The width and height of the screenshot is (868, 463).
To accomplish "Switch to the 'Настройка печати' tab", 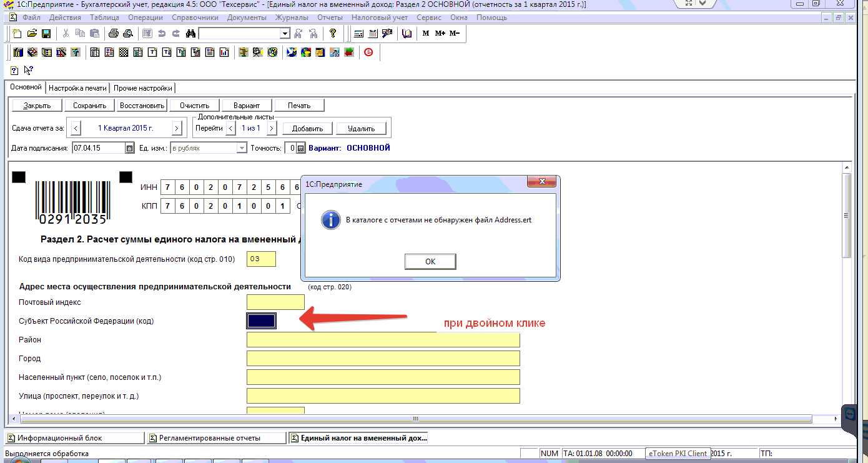I will (77, 88).
